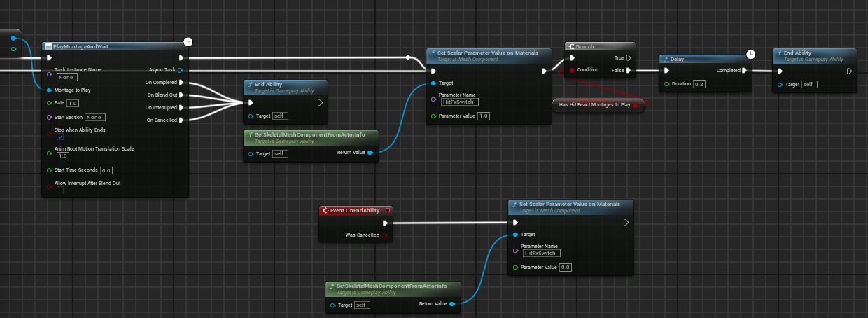The image size is (868, 318).
Task: Click the red Condition pin on Branch
Action: (x=573, y=70)
